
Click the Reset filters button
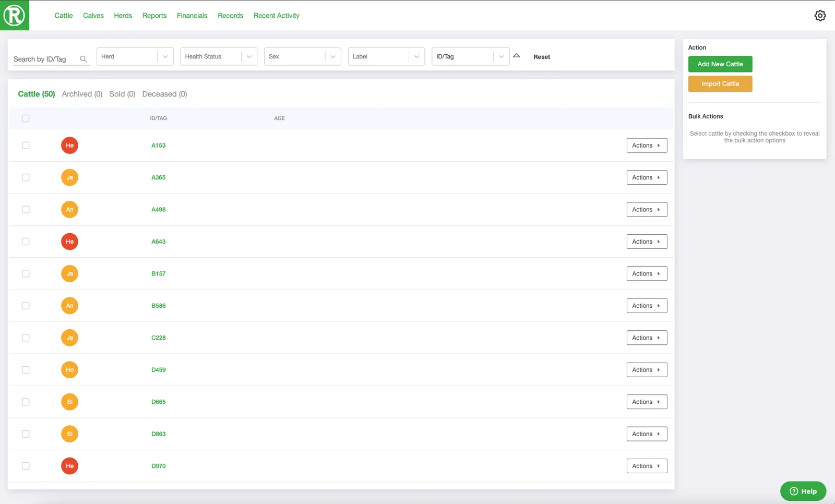pos(542,57)
